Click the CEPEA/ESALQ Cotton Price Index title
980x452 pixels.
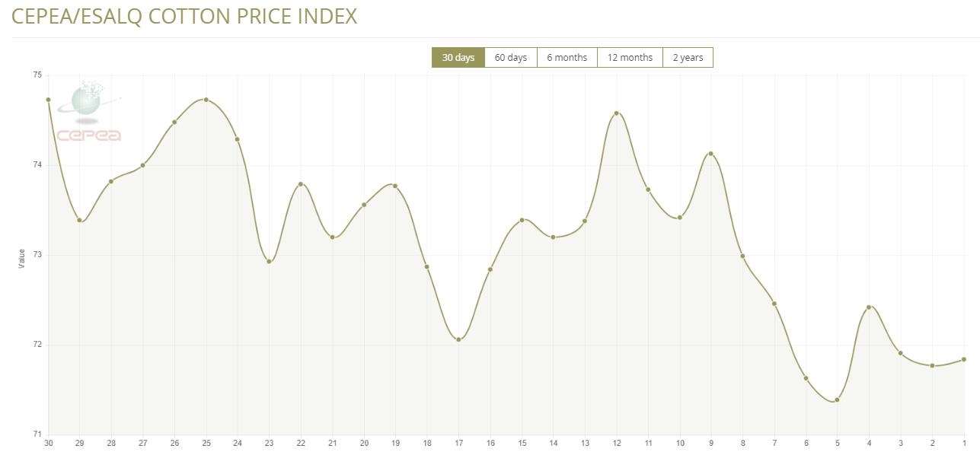184,16
